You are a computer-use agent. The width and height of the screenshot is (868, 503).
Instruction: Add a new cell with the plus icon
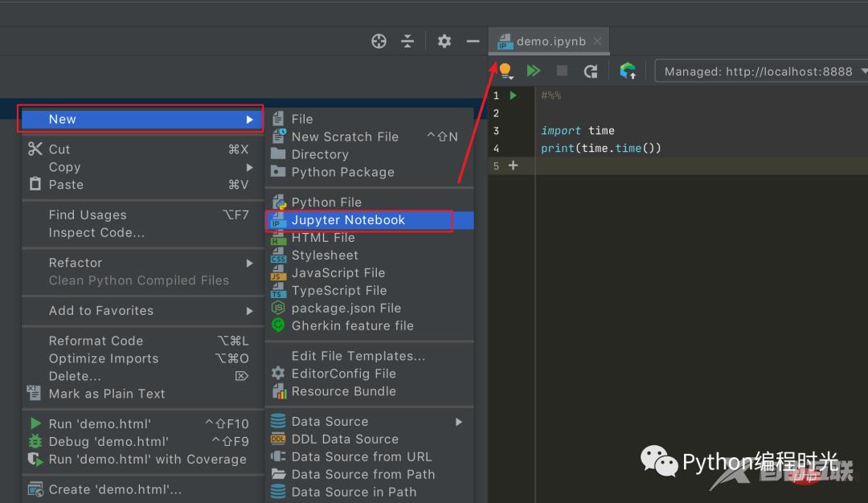point(512,166)
